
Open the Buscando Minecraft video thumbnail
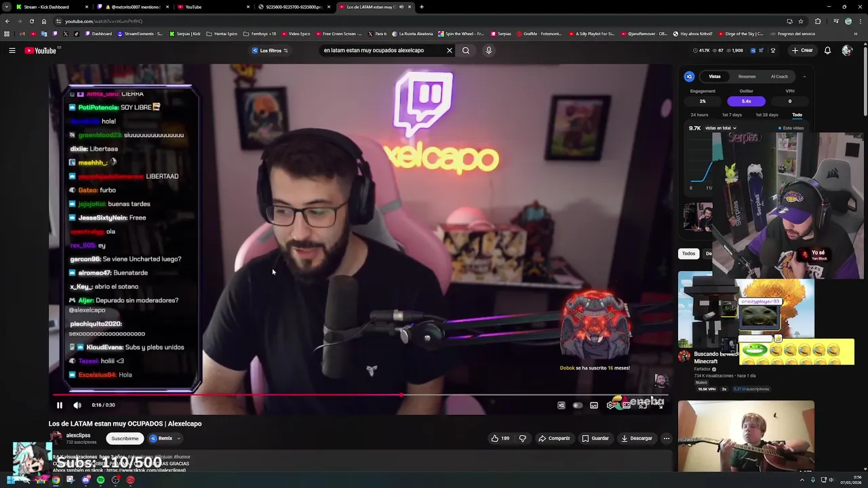click(746, 309)
